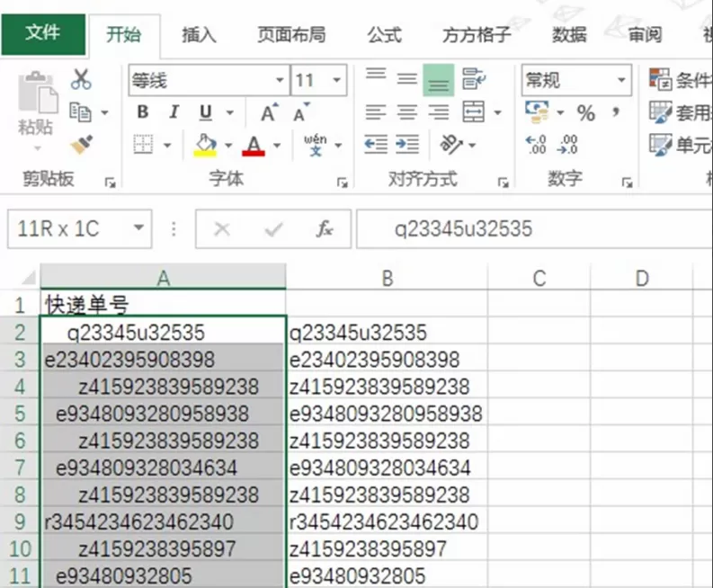Open font settings dialog launcher
This screenshot has width=713, height=588.
click(x=342, y=183)
